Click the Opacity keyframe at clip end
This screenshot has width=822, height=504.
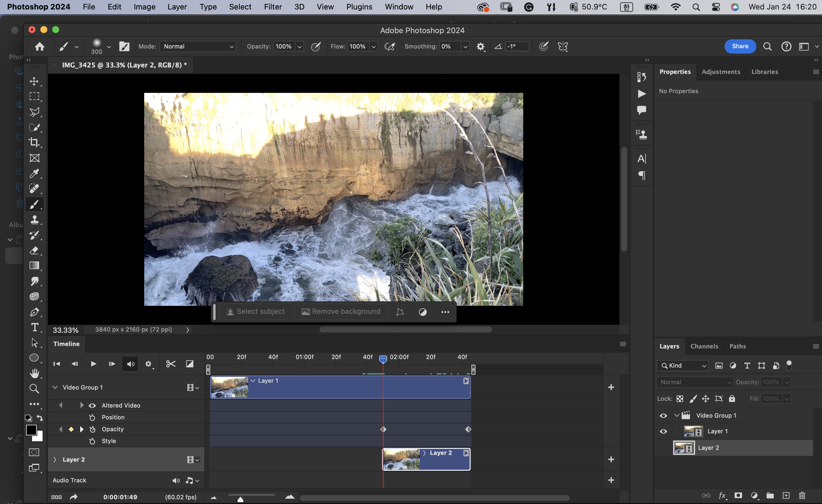468,429
